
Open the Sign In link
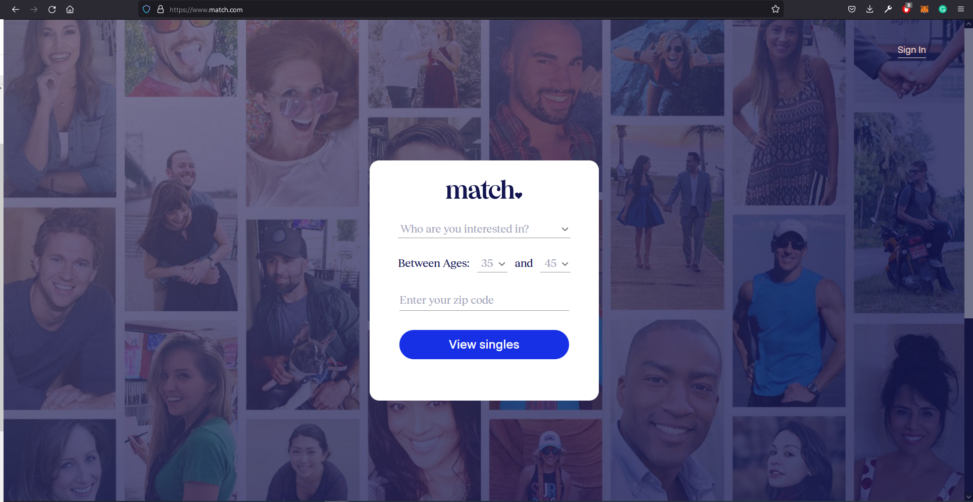[x=912, y=50]
